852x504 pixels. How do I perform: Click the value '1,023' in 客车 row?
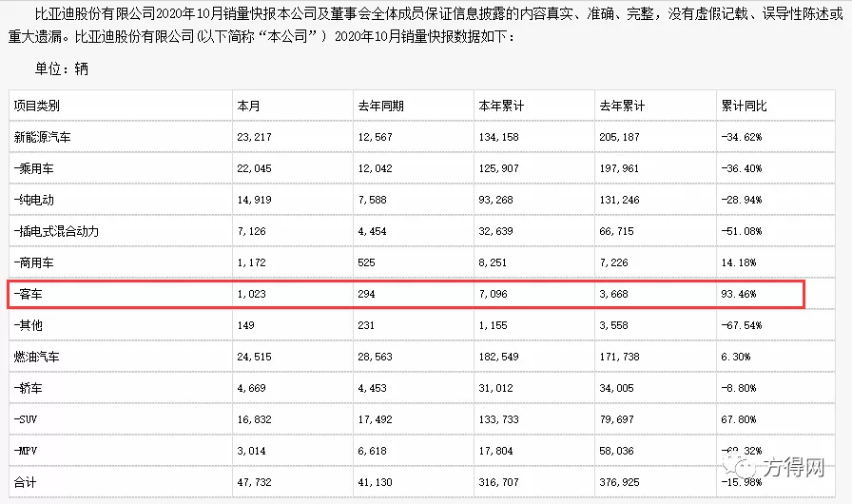(x=252, y=295)
